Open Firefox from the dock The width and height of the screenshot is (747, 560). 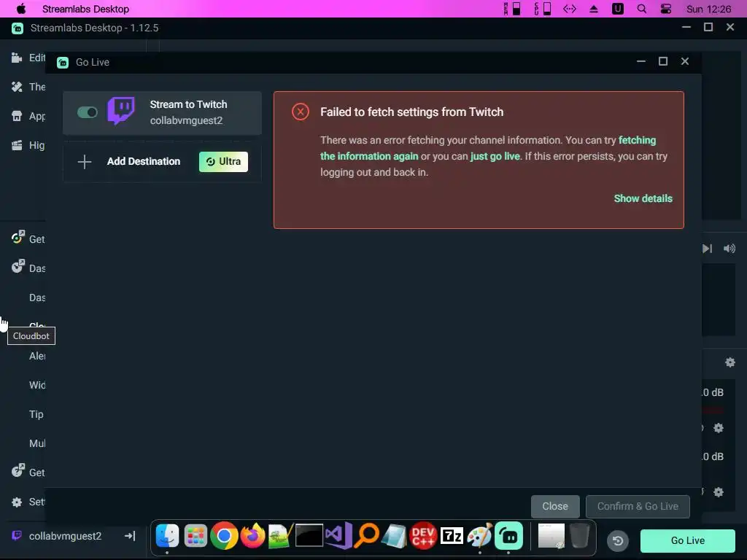pyautogui.click(x=252, y=536)
